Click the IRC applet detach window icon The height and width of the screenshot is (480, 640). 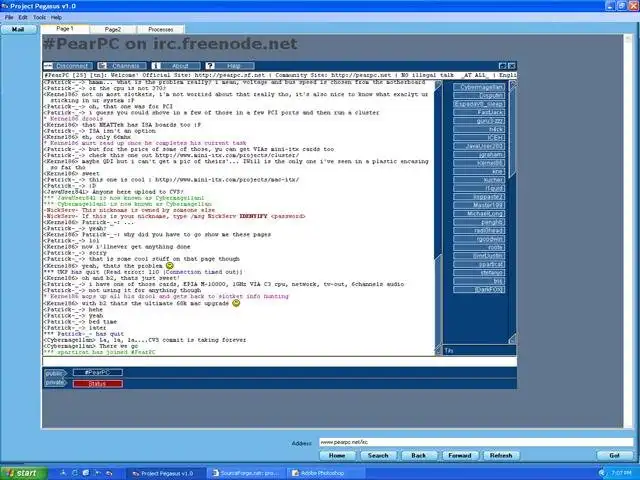(x=502, y=66)
